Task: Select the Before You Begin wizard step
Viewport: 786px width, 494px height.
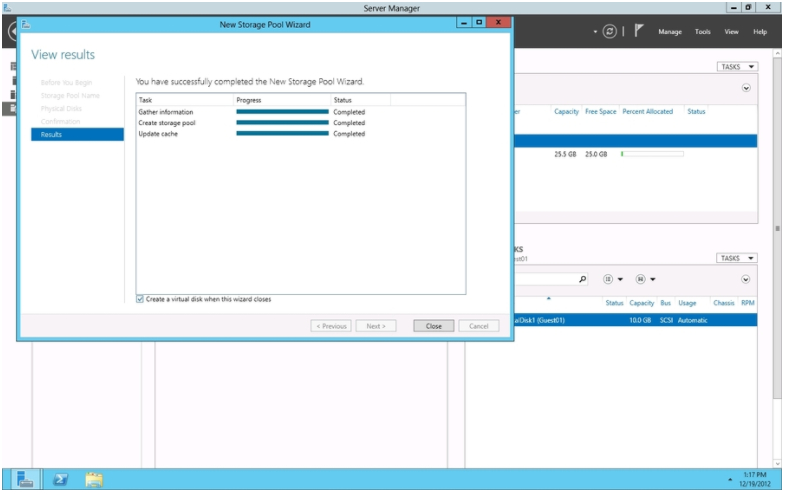Action: 66,82
